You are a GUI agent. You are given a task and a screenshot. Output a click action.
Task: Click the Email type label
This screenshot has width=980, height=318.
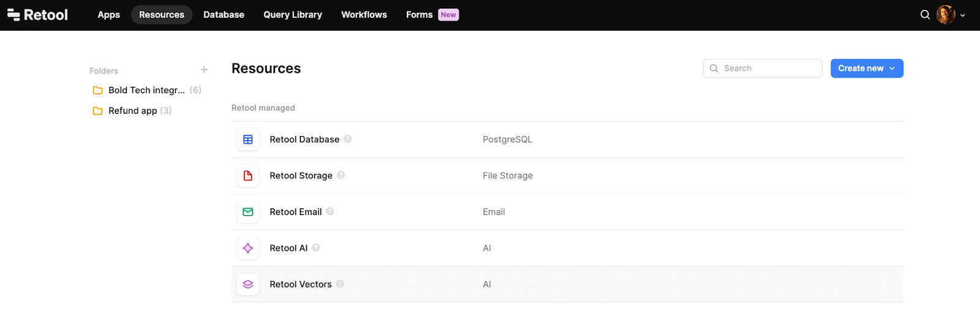coord(494,212)
